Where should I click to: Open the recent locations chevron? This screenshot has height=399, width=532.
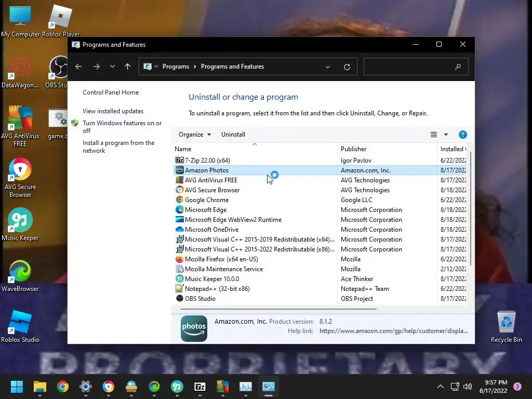pyautogui.click(x=112, y=66)
